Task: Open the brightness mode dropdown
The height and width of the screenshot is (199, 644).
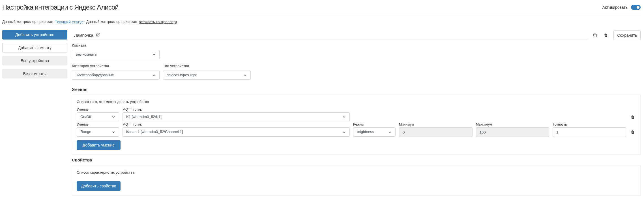Action: point(374,132)
